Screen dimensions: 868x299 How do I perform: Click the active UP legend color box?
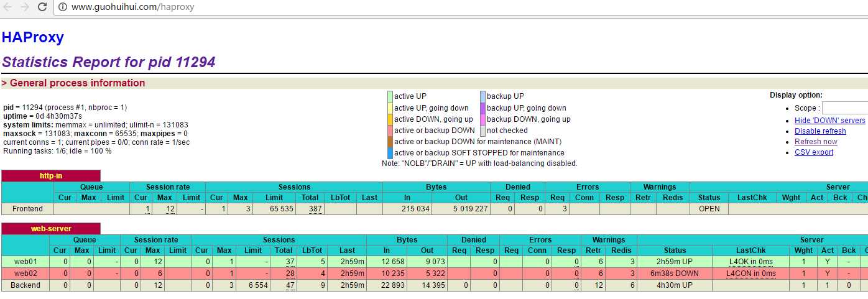click(390, 96)
